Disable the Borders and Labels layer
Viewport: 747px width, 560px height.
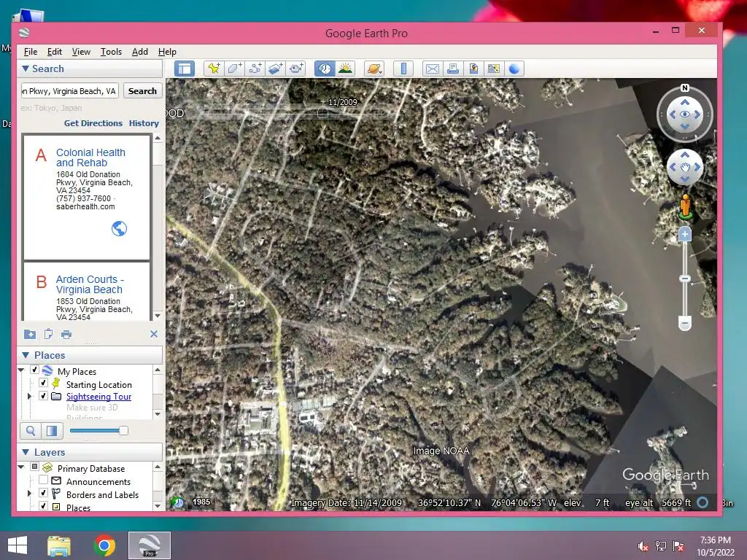43,493
